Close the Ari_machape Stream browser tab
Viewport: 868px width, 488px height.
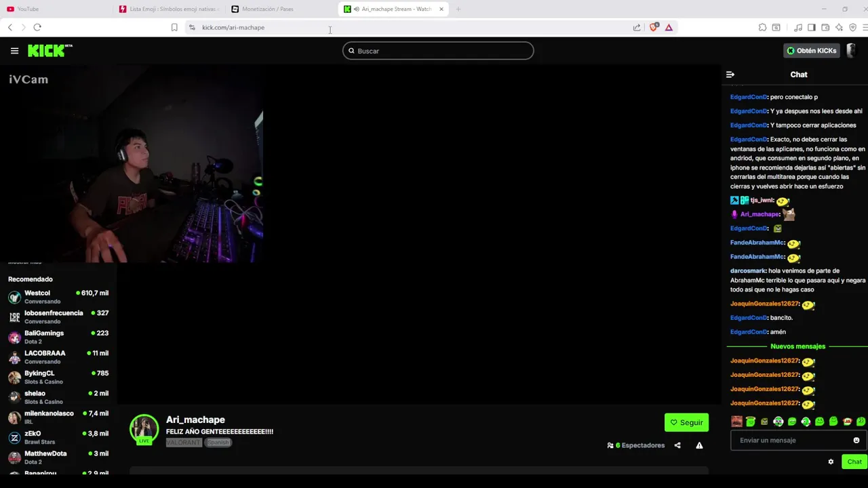[441, 9]
